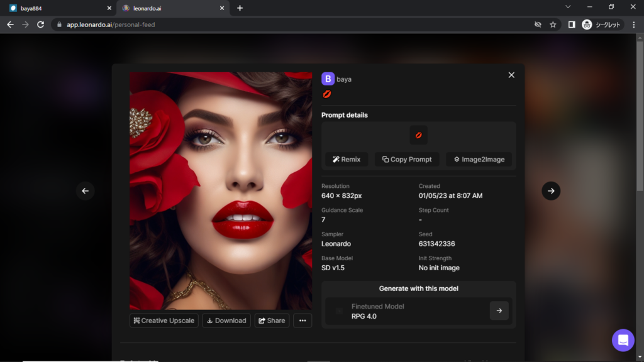Bookmark this page with the star icon
The width and height of the screenshot is (644, 362).
pos(553,25)
